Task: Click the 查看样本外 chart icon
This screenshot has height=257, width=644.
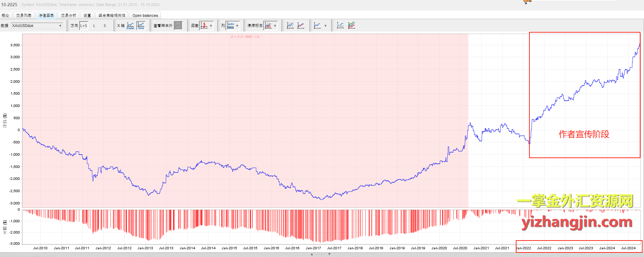Action: [x=178, y=26]
